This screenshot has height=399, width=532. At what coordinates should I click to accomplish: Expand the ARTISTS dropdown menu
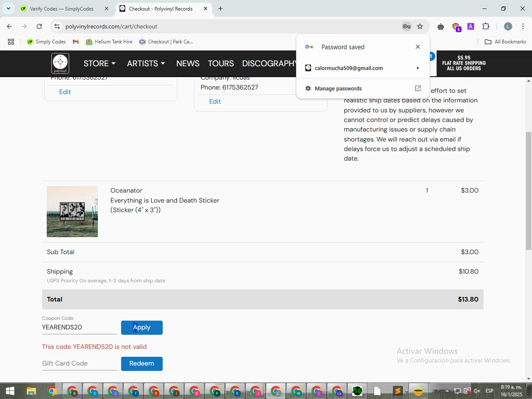click(x=146, y=63)
